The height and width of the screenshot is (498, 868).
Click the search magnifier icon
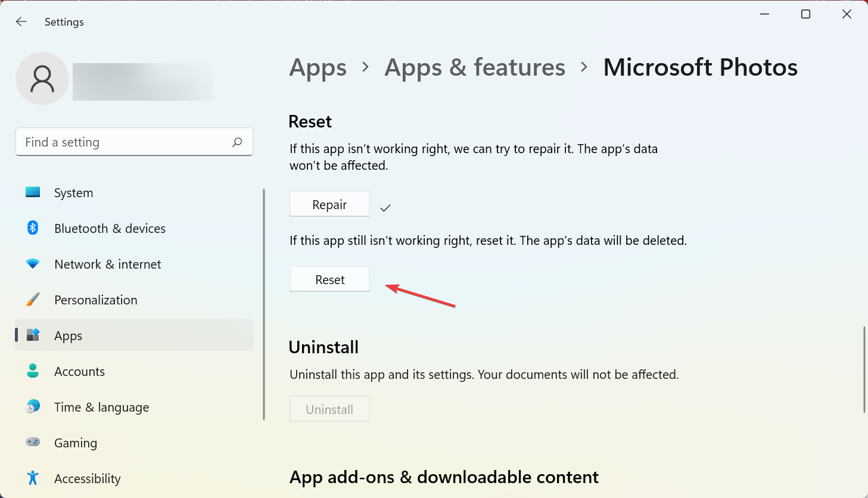click(x=237, y=142)
